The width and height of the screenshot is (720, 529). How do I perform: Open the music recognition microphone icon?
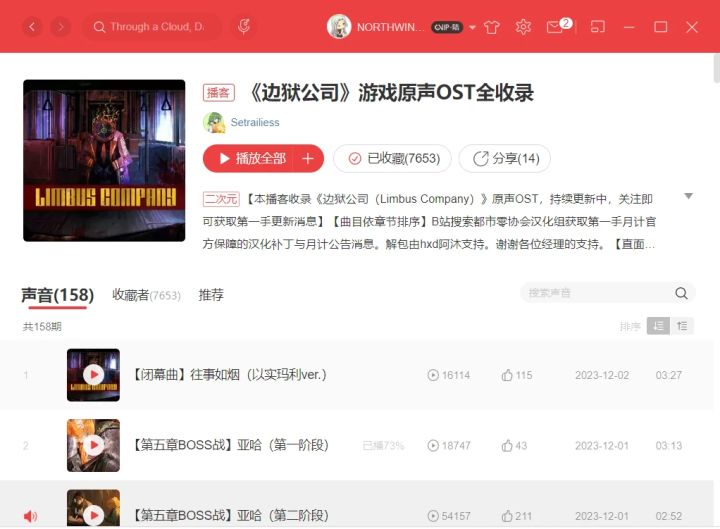tap(244, 27)
